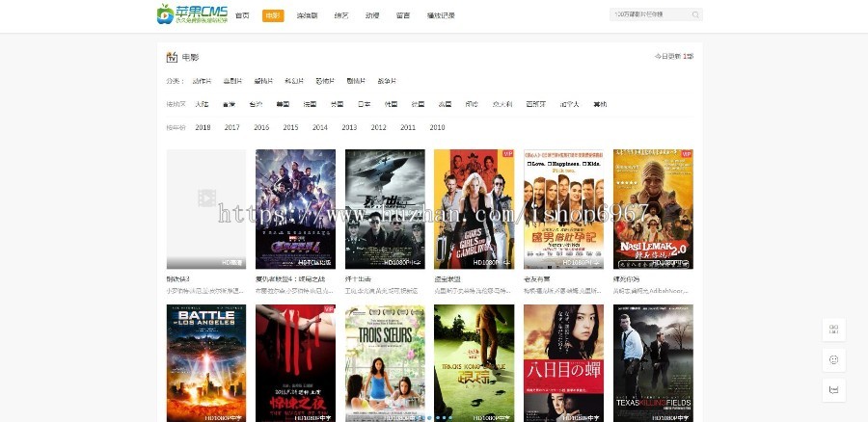Filter region by 大陆

click(x=203, y=104)
